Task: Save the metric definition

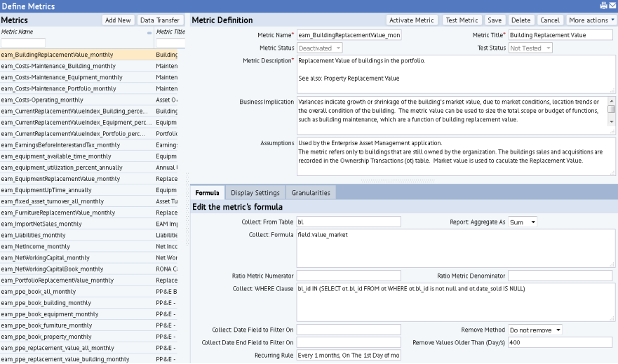Action: tap(495, 20)
